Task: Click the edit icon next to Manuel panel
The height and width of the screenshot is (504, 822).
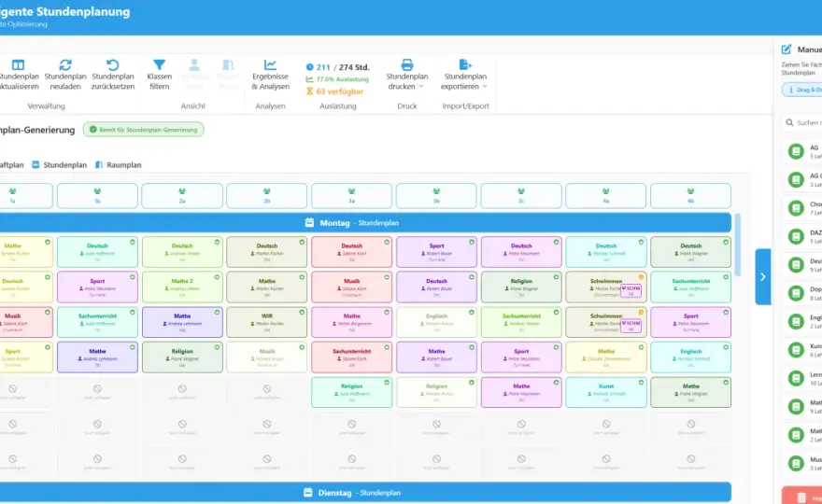Action: [787, 49]
